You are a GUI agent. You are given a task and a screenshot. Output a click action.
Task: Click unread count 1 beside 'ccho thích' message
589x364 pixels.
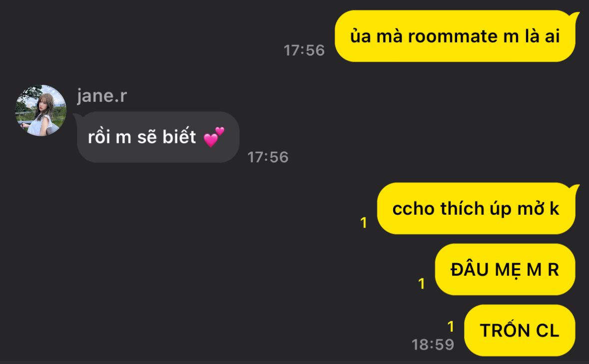(x=364, y=223)
